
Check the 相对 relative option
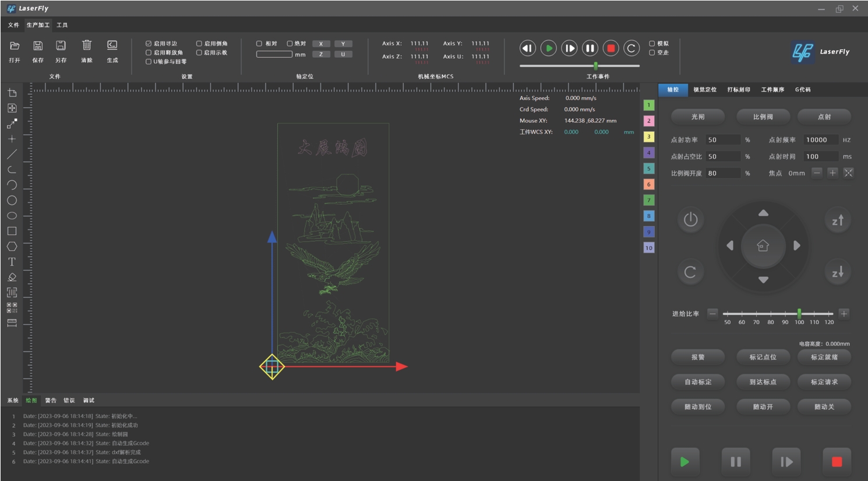tap(259, 44)
